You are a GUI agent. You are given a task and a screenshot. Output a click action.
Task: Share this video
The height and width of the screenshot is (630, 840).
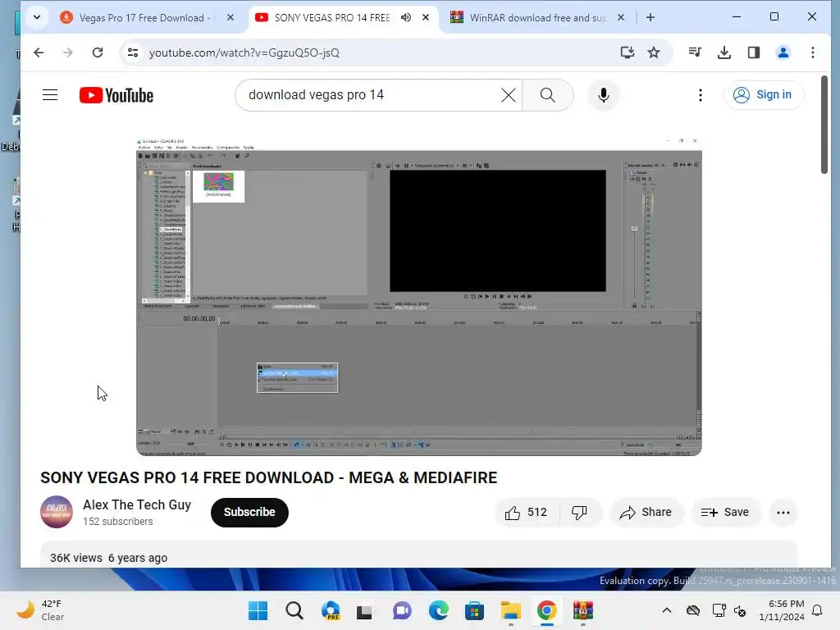(646, 512)
